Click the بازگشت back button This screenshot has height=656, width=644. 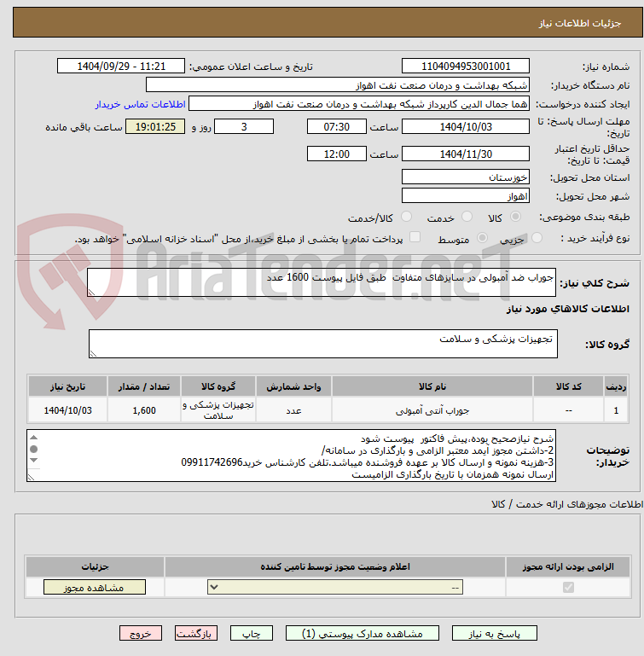click(196, 634)
